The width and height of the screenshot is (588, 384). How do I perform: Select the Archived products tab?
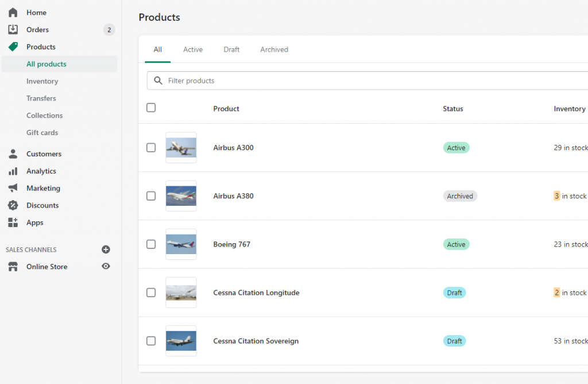pyautogui.click(x=274, y=49)
